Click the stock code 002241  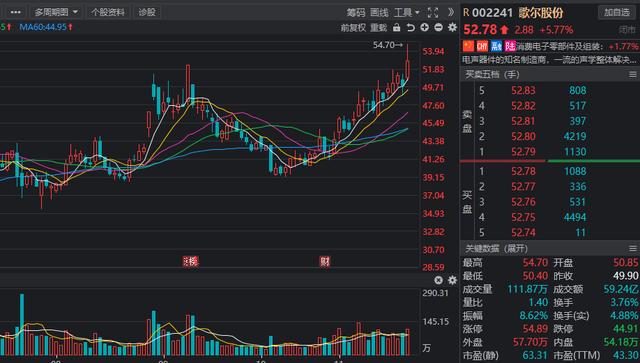point(492,13)
